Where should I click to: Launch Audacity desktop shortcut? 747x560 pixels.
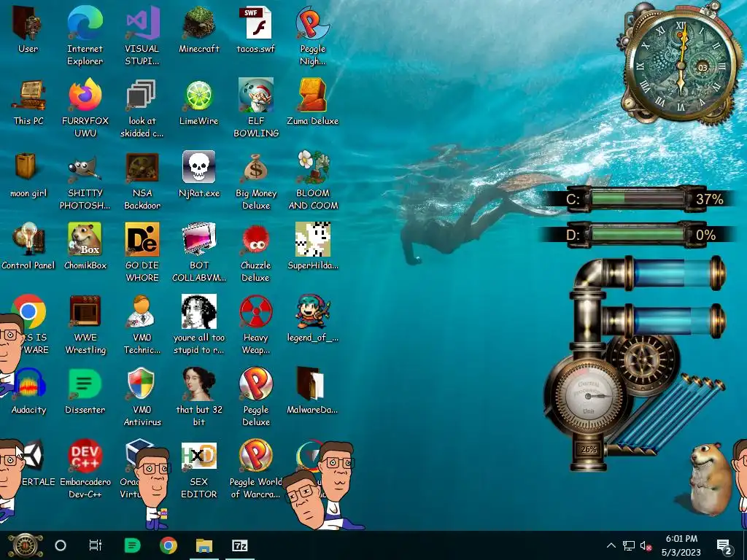tap(28, 392)
